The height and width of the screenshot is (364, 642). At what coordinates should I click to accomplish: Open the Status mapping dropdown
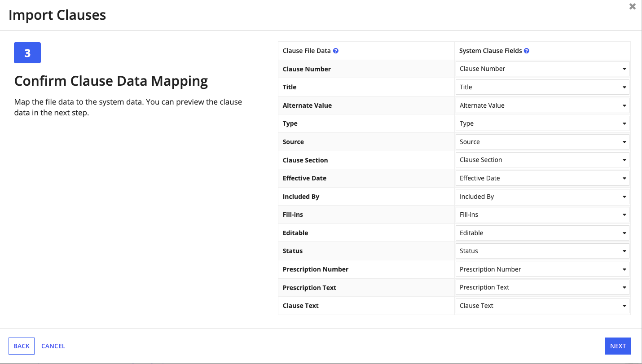pyautogui.click(x=542, y=251)
